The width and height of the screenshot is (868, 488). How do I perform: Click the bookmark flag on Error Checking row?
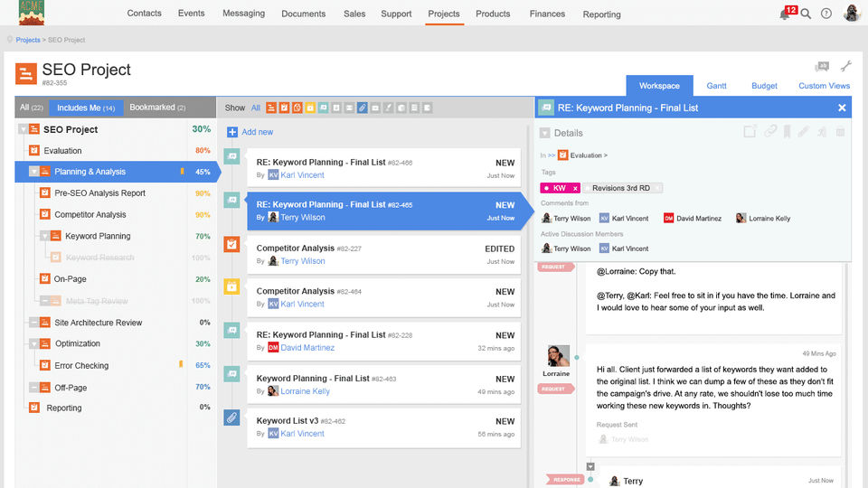pyautogui.click(x=181, y=364)
